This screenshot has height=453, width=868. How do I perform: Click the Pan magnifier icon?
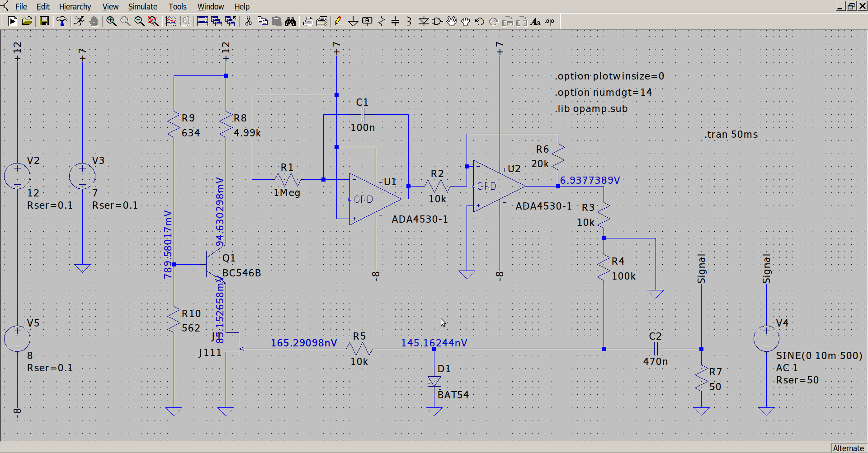tap(125, 21)
